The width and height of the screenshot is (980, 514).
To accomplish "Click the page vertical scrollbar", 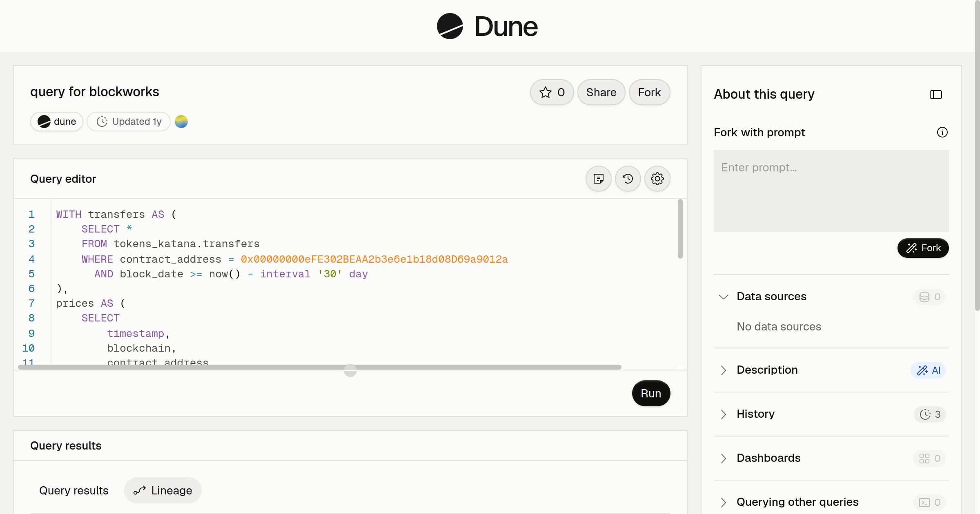I will [x=977, y=155].
